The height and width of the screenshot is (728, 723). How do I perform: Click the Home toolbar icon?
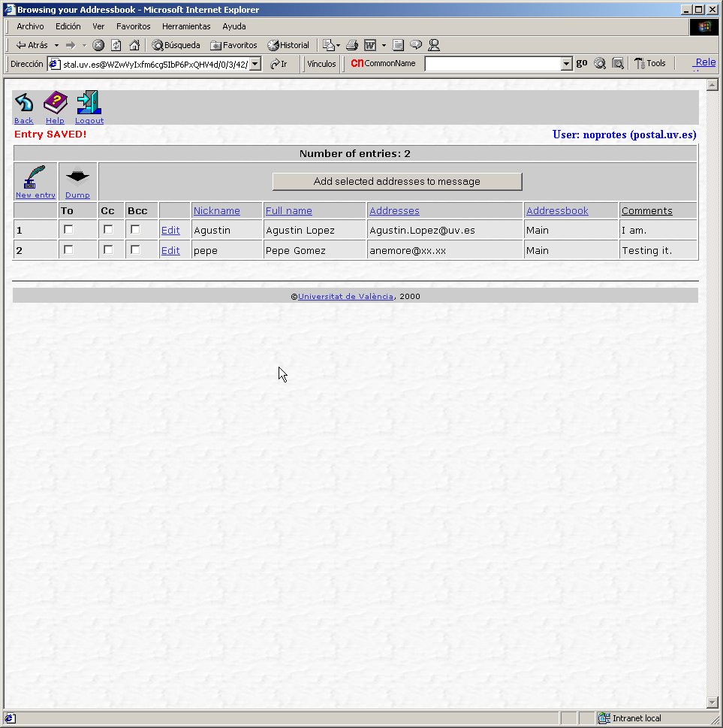coord(134,45)
